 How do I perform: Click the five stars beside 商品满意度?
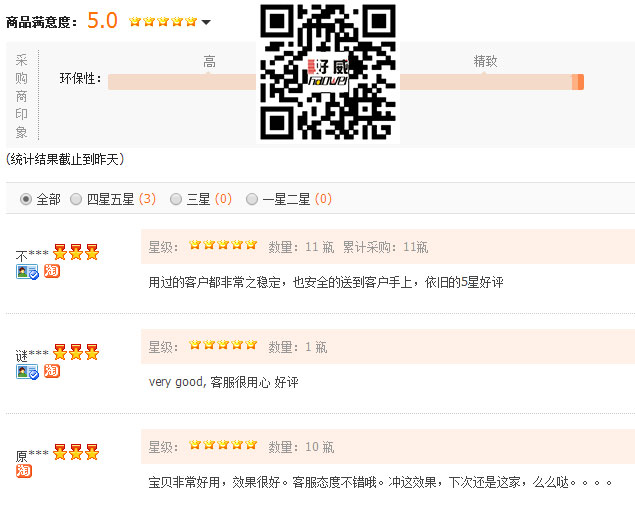[163, 21]
